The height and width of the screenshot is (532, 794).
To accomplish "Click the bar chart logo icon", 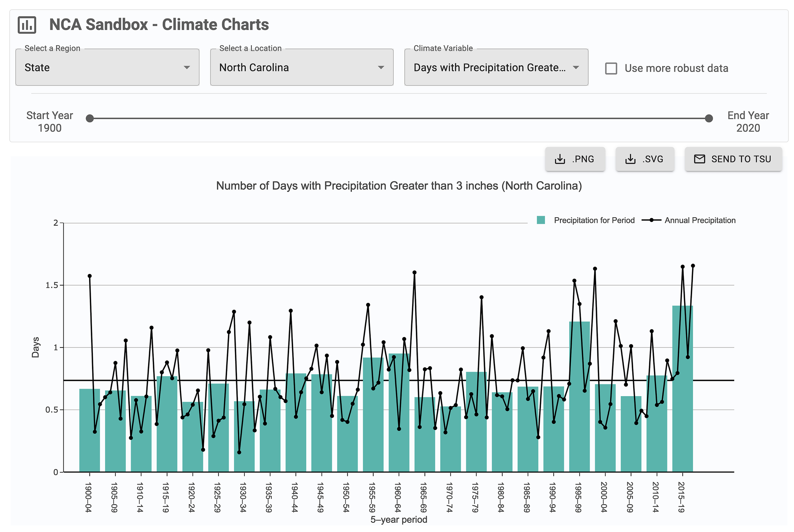I will (x=27, y=25).
